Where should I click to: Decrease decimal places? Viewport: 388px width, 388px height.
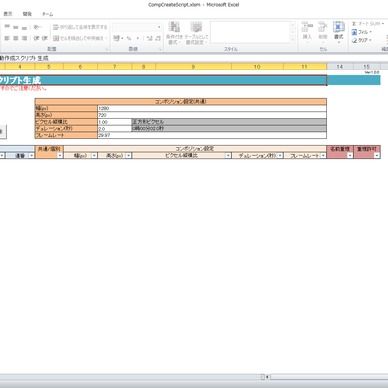(x=158, y=38)
